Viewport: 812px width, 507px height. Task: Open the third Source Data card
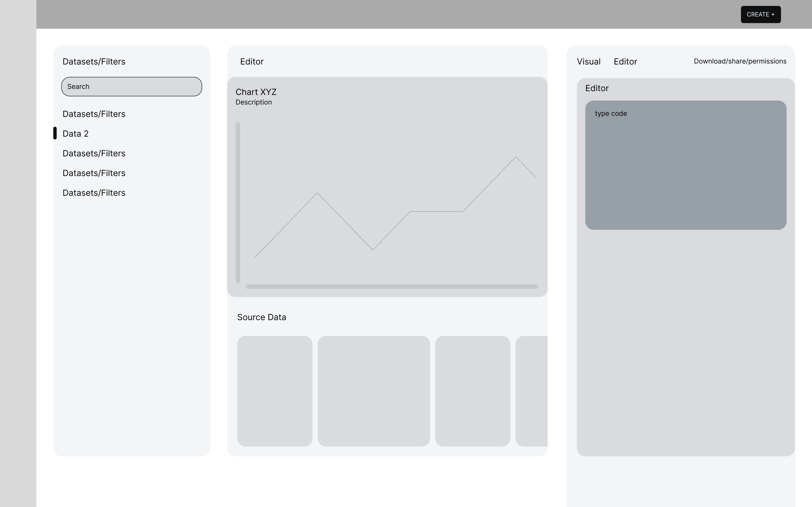[x=473, y=391]
